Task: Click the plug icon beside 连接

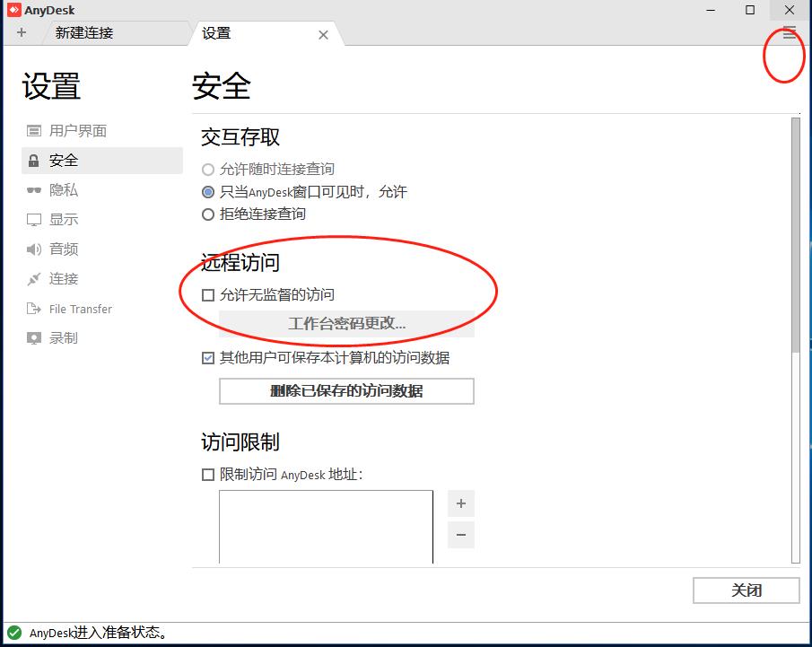Action: [34, 279]
